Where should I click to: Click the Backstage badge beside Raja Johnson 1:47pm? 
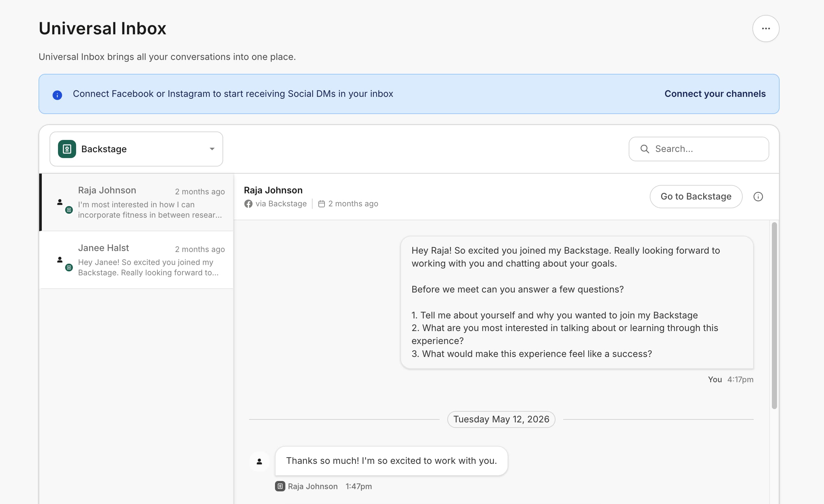click(x=280, y=486)
